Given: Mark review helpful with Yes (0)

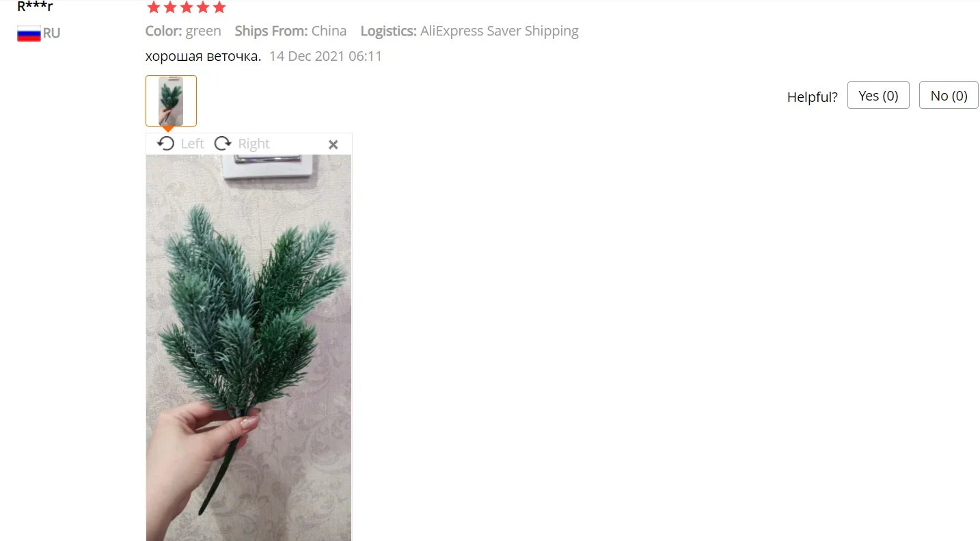Looking at the screenshot, I should tap(878, 95).
